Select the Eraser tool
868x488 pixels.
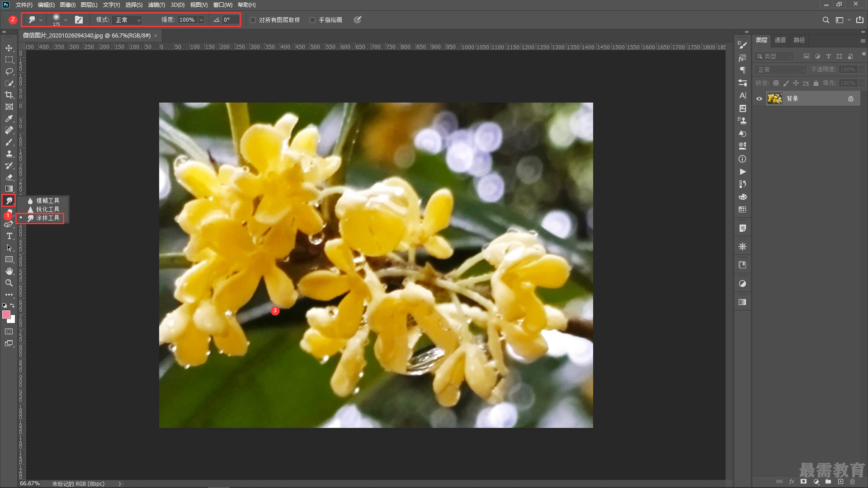click(x=9, y=177)
